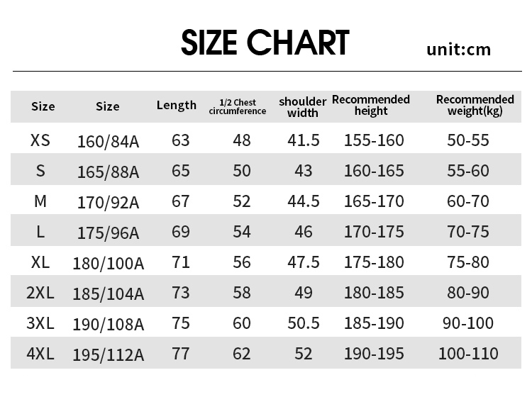Select the 2XL row label

pos(40,292)
